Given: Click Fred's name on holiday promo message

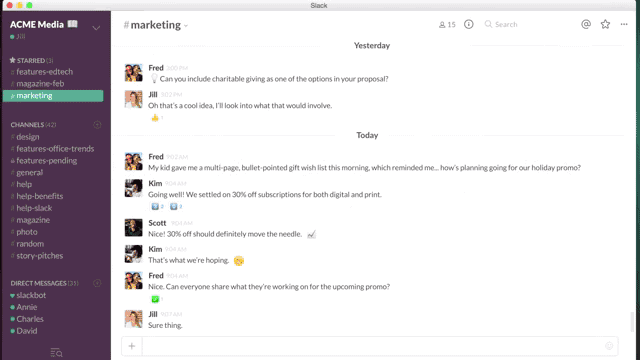Looking at the screenshot, I should (x=156, y=157).
